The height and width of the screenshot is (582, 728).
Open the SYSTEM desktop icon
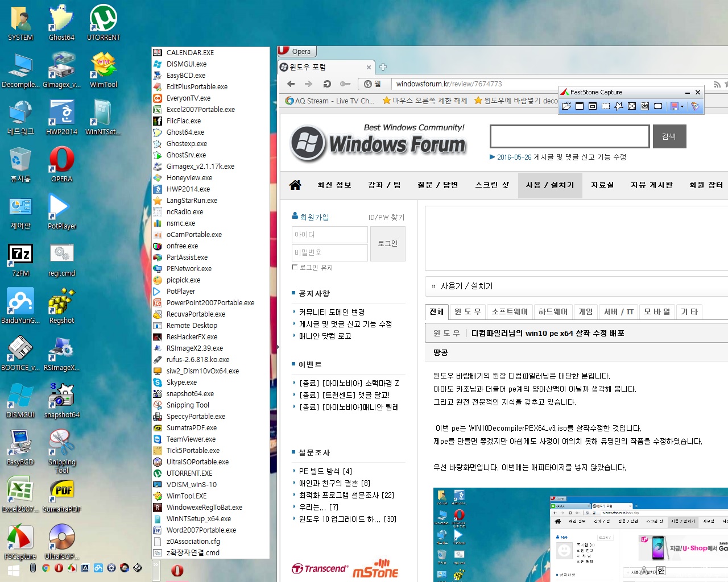(20, 23)
